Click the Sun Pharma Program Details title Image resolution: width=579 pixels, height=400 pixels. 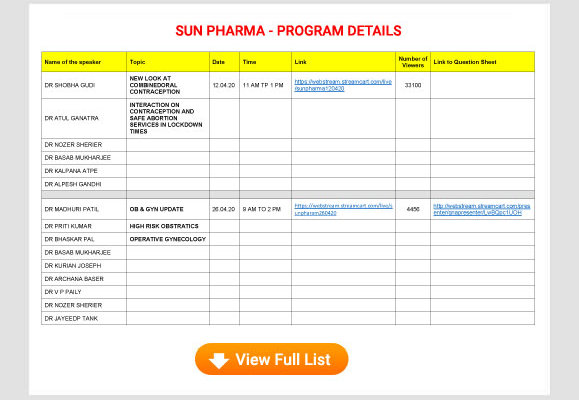pos(288,31)
